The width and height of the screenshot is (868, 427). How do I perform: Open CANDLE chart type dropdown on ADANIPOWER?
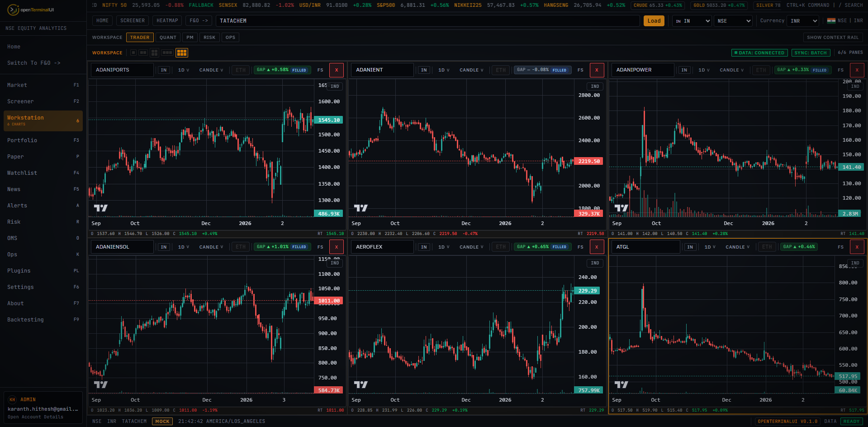[731, 70]
